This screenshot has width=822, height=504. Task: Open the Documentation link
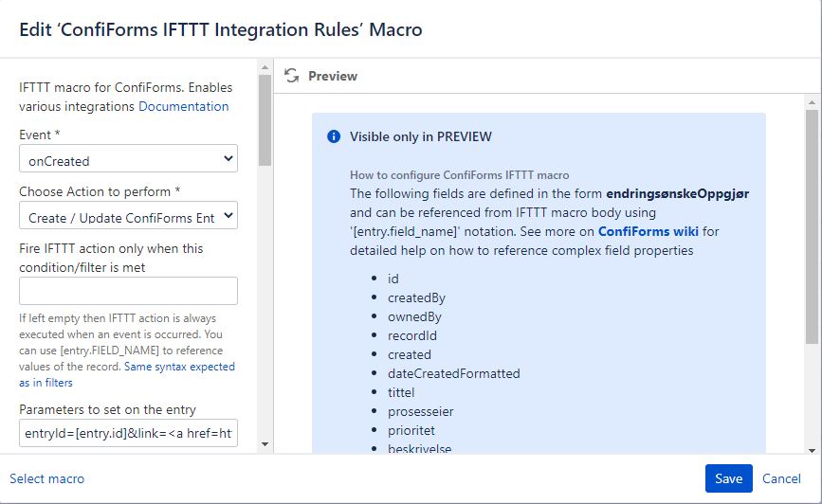click(184, 106)
